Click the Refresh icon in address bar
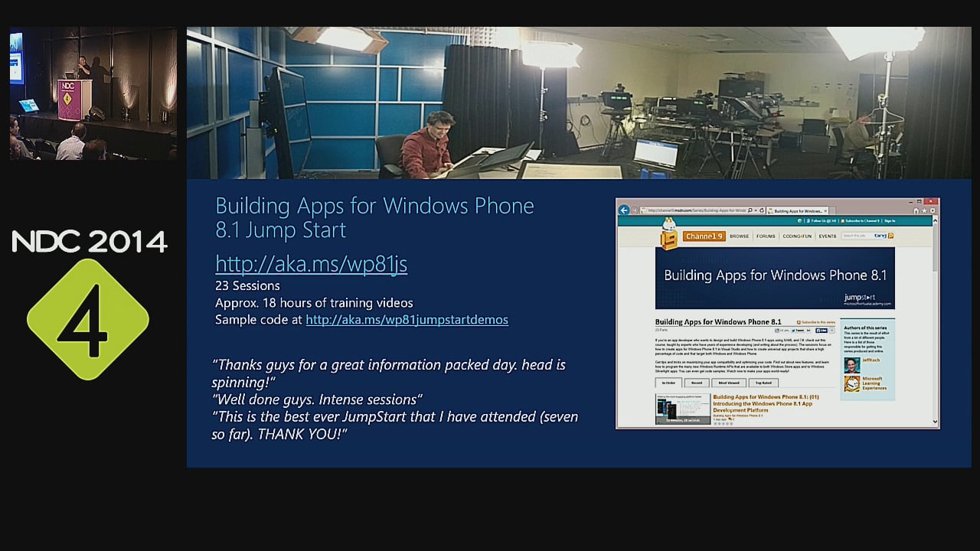The width and height of the screenshot is (980, 551). click(x=762, y=210)
